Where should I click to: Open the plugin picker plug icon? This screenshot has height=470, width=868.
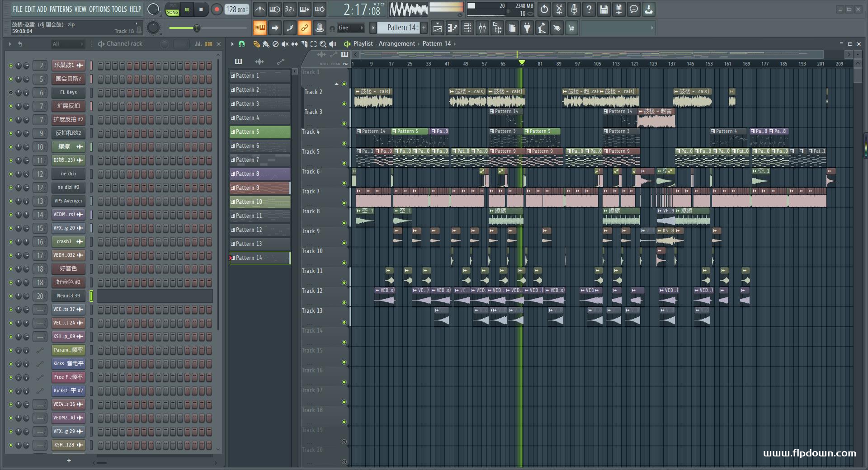click(x=527, y=28)
